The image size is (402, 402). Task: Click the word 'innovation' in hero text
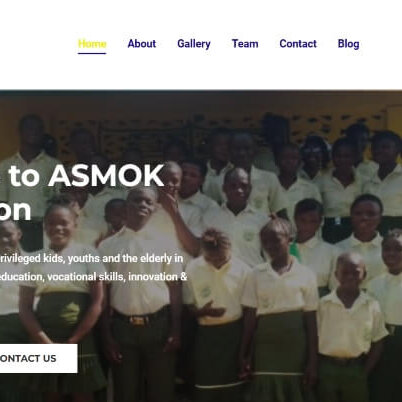153,277
